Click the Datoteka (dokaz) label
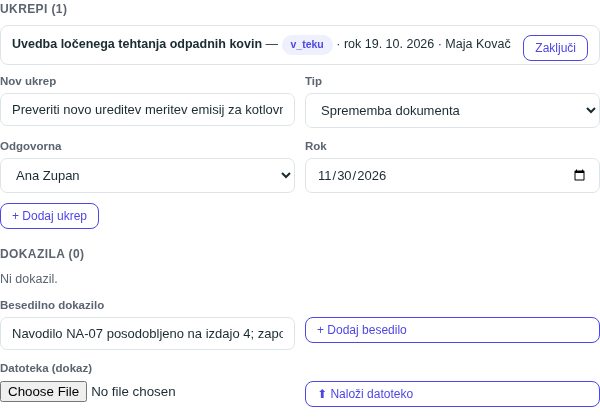Screen dimensions: 600x417 46,368
